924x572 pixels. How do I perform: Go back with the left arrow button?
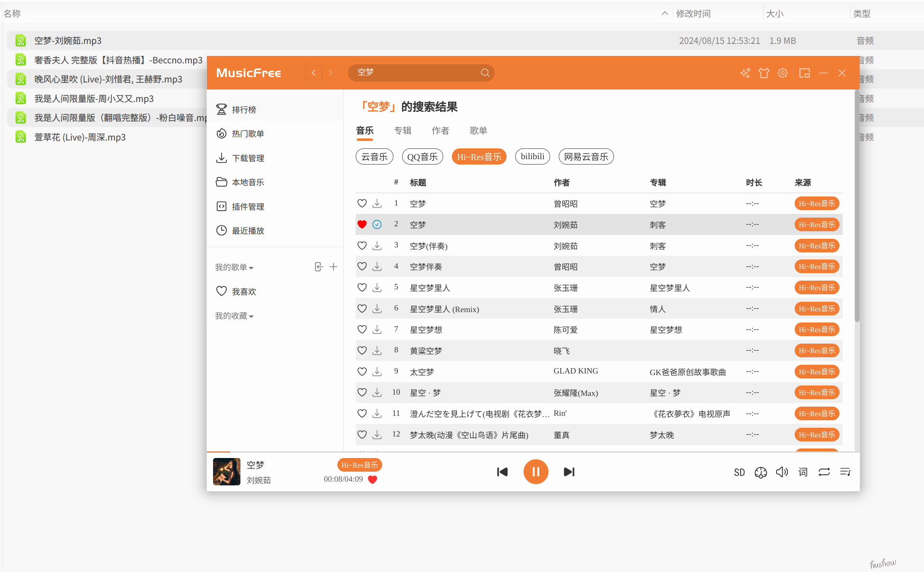point(314,73)
